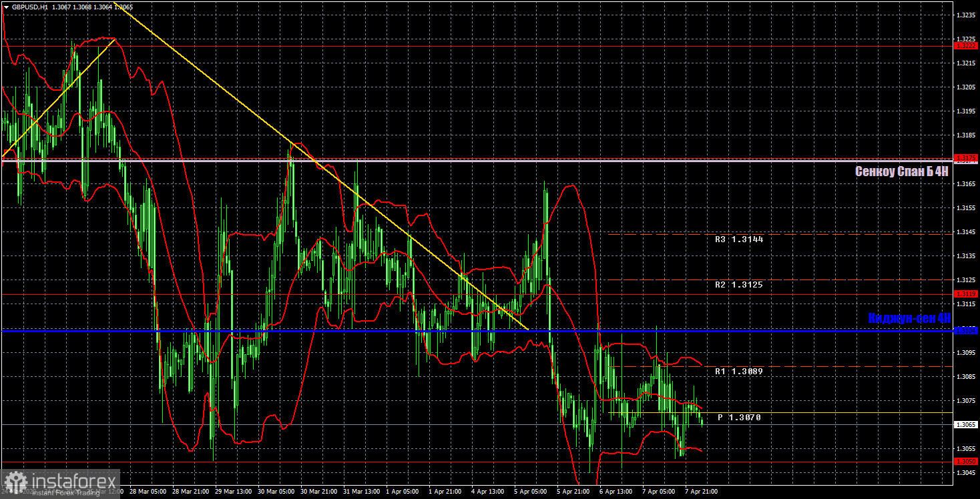Click the 31 Mar 13:00 time label
This screenshot has width=980, height=499.
pos(362,492)
